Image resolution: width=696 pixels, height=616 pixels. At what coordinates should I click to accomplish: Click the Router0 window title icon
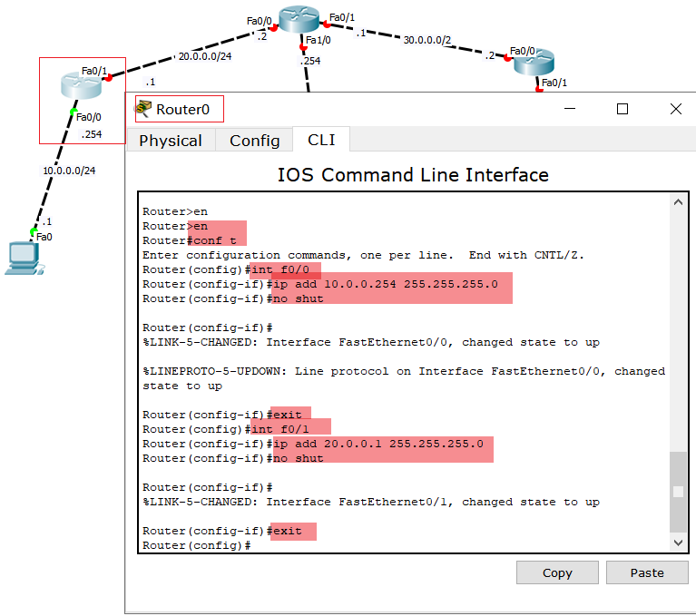143,109
